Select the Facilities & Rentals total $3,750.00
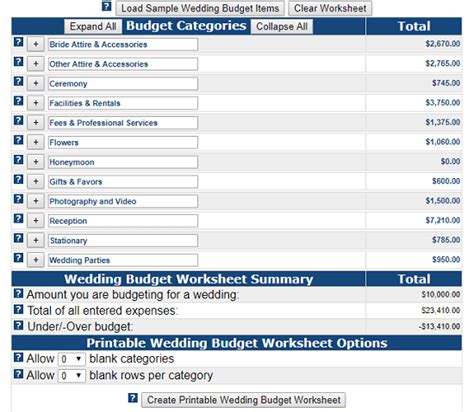Viewport: 474px width, 412px height. pyautogui.click(x=443, y=103)
